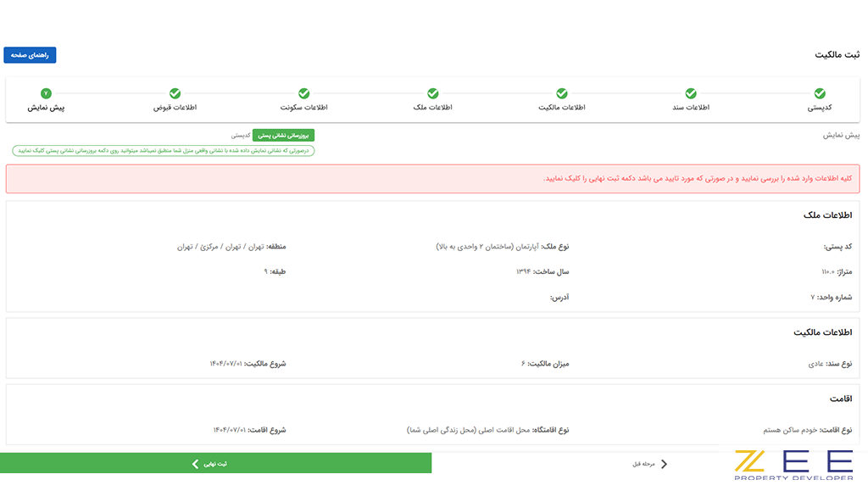Click the راهنمای صفحه button
Screen dimensions: 868x491
[x=31, y=54]
